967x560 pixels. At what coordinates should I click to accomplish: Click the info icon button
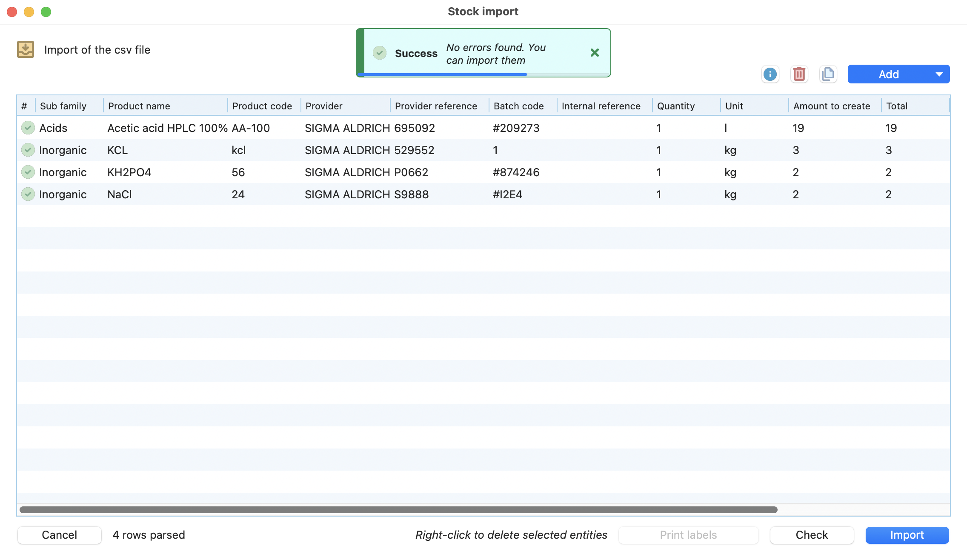pyautogui.click(x=770, y=74)
